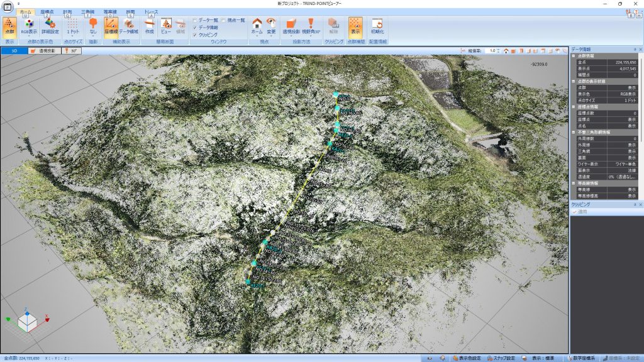Click the データ領域 data area icon
644x362 pixels.
[x=128, y=26]
